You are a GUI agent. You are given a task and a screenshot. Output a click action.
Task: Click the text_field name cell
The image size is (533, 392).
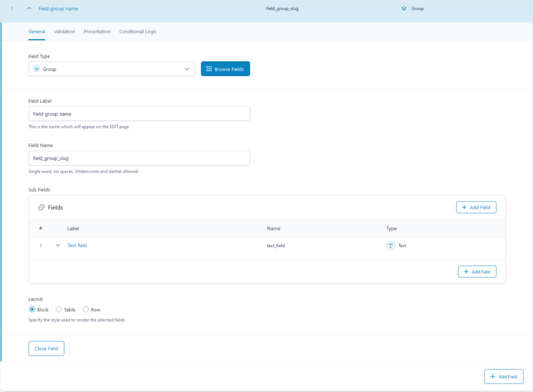coord(276,246)
